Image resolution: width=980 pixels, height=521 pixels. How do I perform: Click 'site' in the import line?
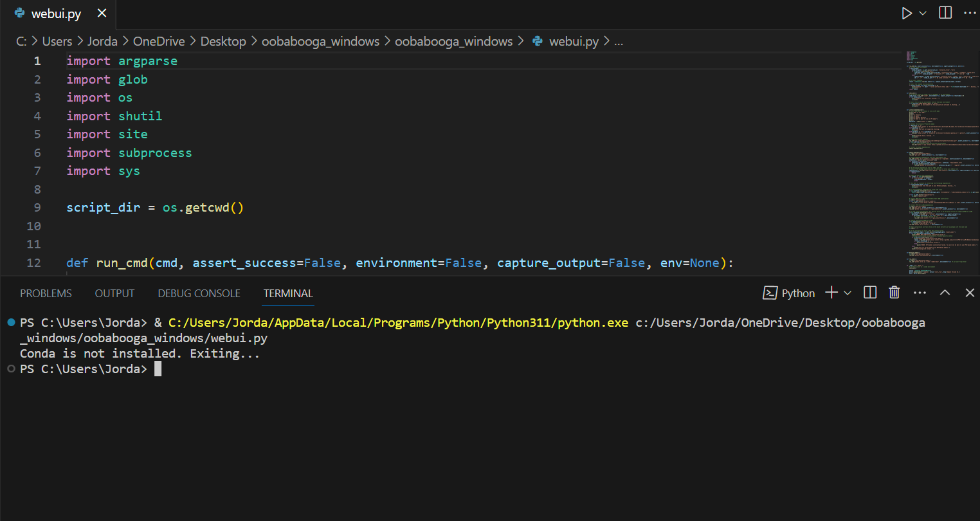[133, 134]
